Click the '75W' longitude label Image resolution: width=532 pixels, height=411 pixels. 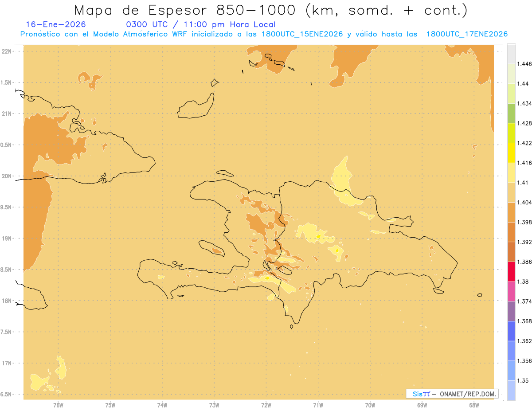point(110,405)
